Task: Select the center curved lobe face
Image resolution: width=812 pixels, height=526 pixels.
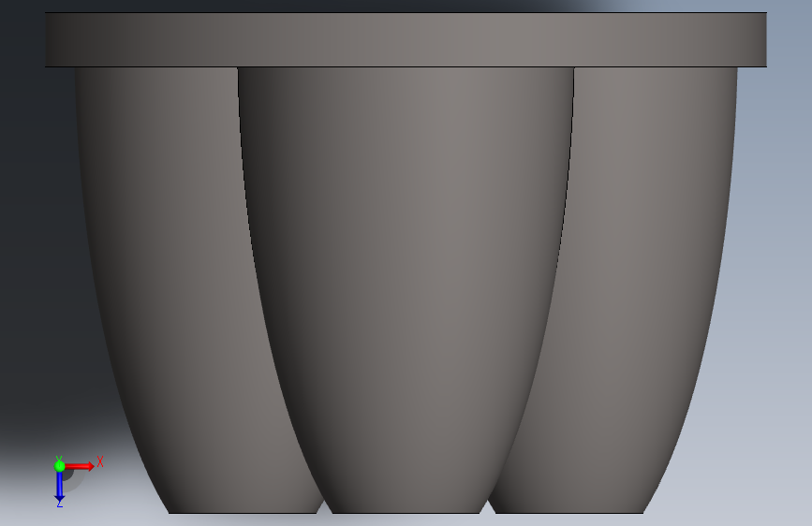Action: 406,290
